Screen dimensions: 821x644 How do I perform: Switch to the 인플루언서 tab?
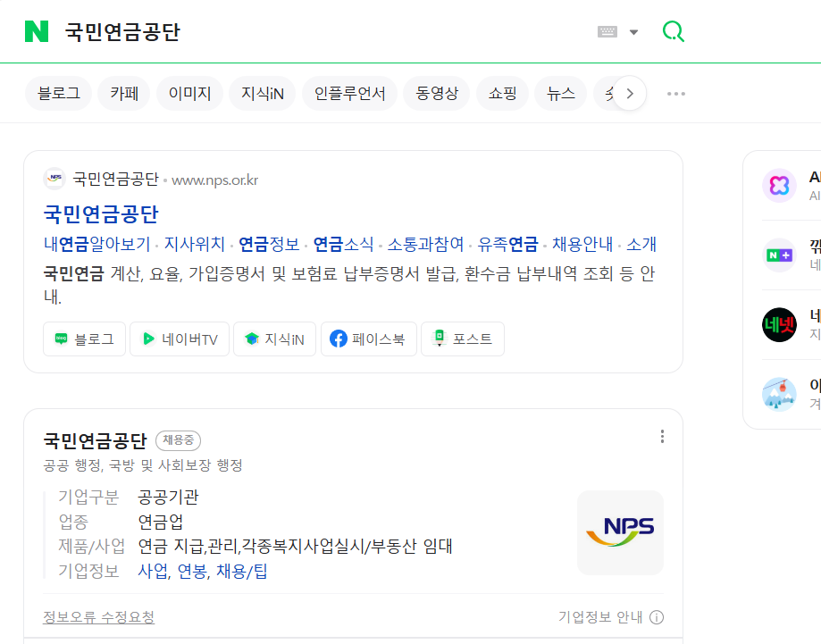pyautogui.click(x=350, y=93)
